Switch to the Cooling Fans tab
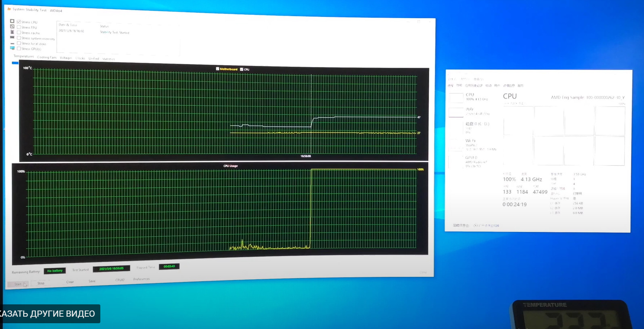Viewport: 644px width, 329px height. pyautogui.click(x=47, y=57)
